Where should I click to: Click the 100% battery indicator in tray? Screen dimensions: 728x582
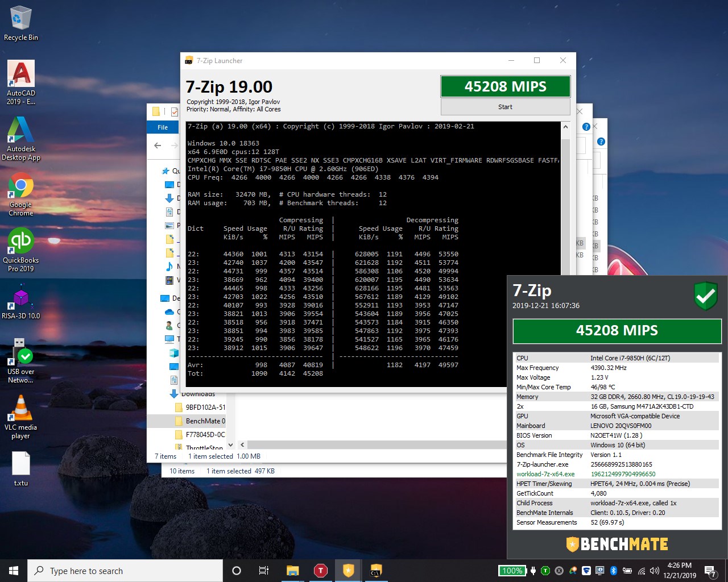(512, 571)
